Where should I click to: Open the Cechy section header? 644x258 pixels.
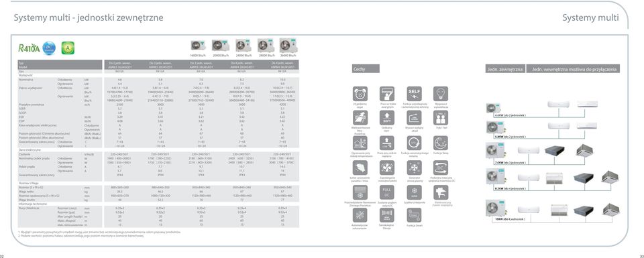coord(365,69)
